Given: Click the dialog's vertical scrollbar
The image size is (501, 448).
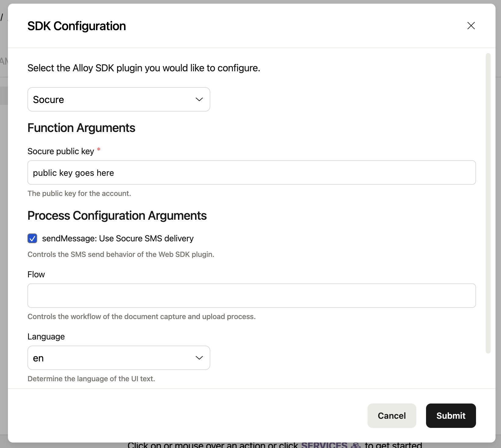Looking at the screenshot, I should [488, 203].
